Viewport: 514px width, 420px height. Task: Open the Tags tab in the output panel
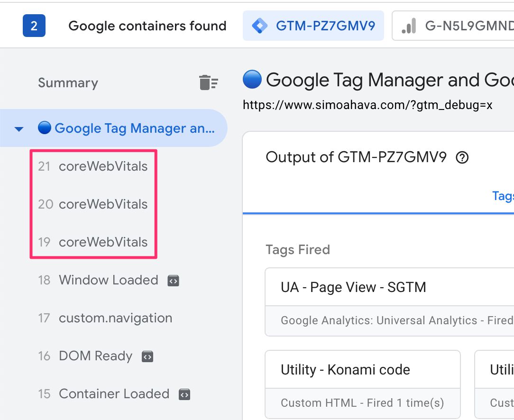pos(503,196)
